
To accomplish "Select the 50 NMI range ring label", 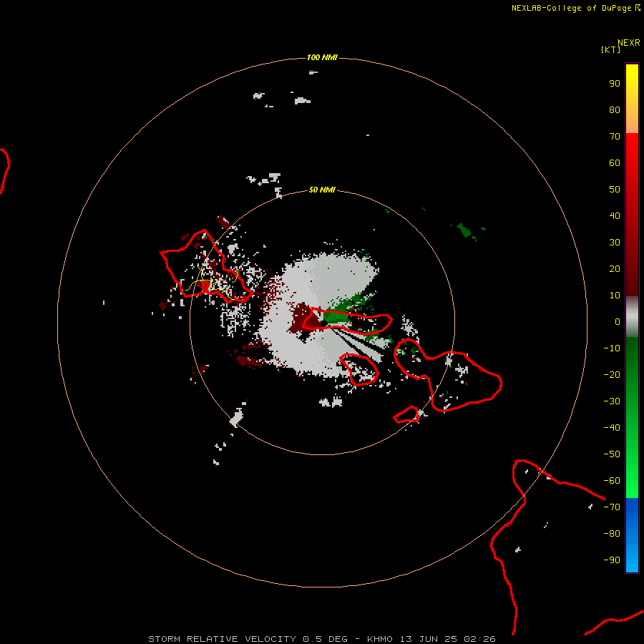I will pos(322,190).
